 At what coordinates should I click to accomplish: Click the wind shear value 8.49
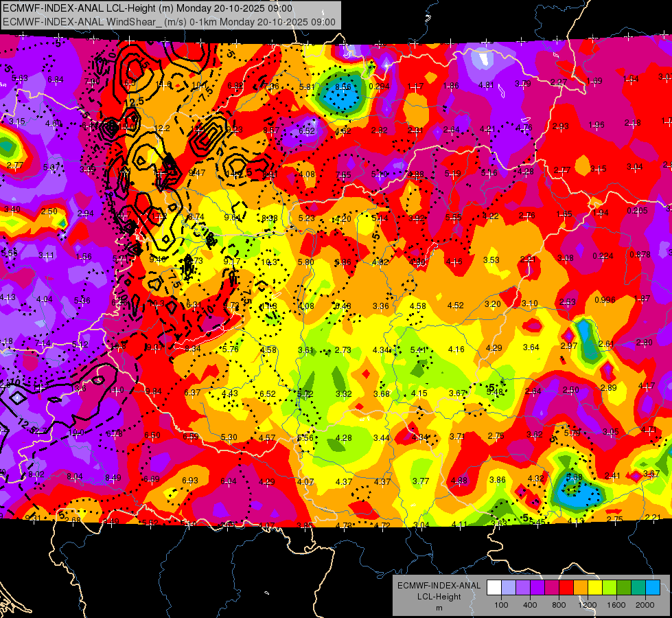coord(113,477)
